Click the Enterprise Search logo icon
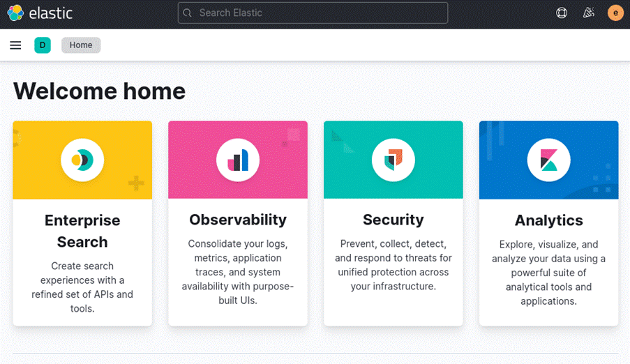630x364 pixels. coord(82,160)
